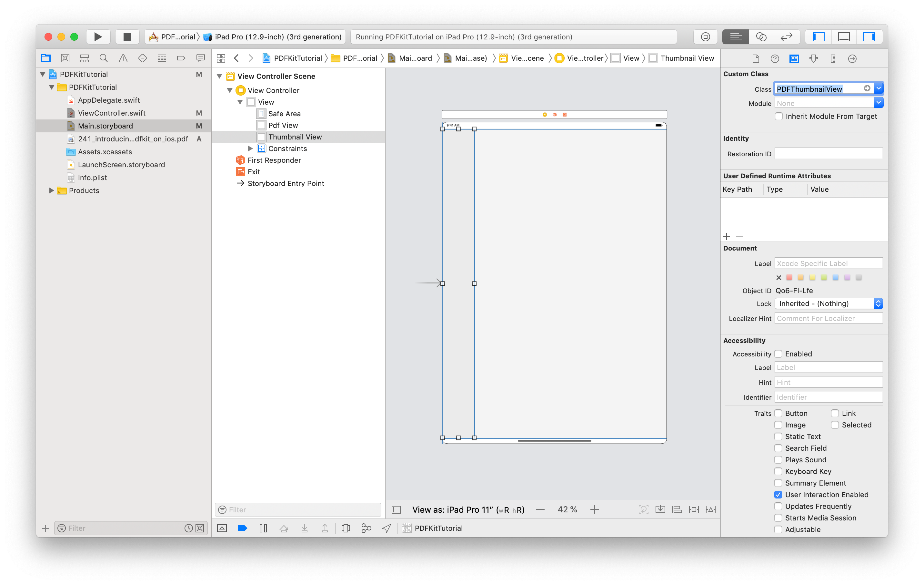Enable Inherit Module From Target

pyautogui.click(x=778, y=116)
